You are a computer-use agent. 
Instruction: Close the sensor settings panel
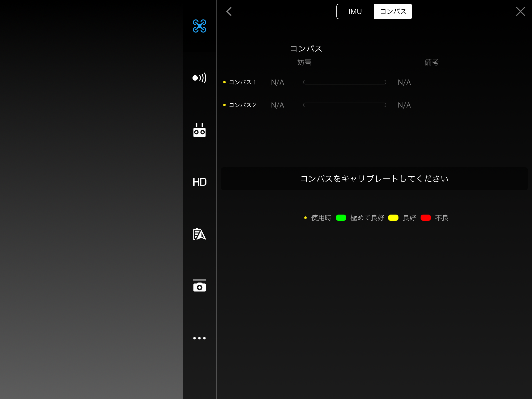520,11
